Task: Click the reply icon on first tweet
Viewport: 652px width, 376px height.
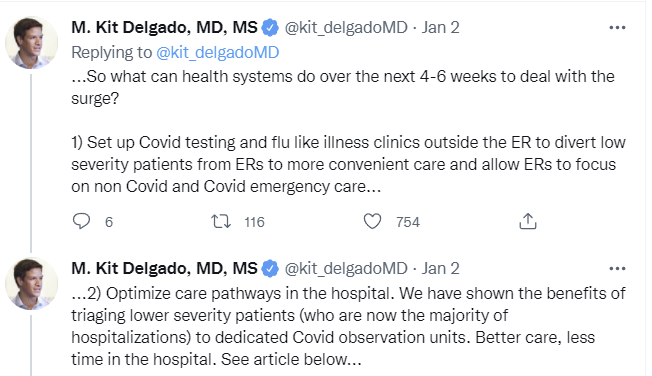Action: click(x=81, y=221)
